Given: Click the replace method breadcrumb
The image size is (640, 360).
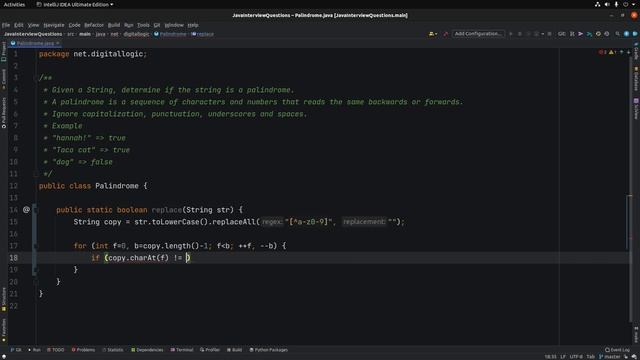Looking at the screenshot, I should click(x=202, y=34).
